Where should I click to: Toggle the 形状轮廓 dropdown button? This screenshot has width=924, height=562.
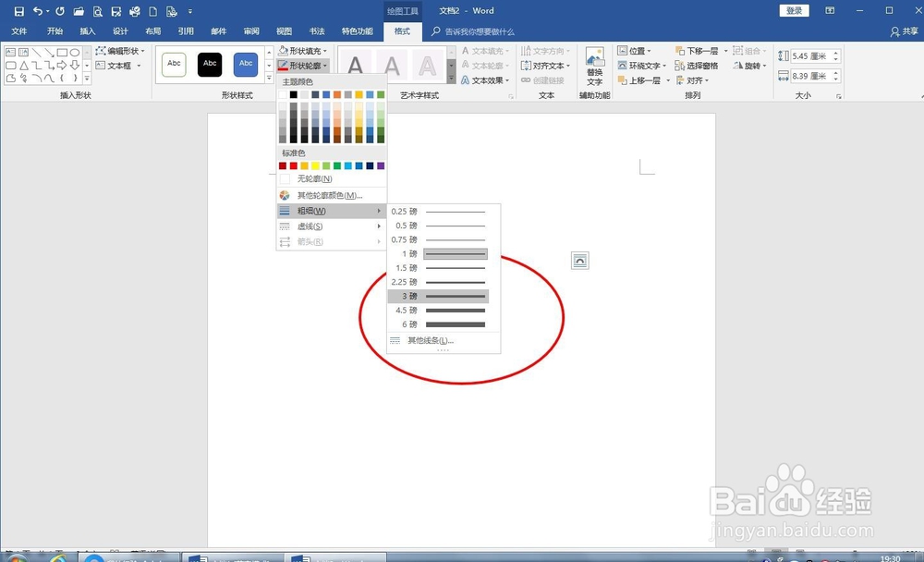pyautogui.click(x=303, y=66)
